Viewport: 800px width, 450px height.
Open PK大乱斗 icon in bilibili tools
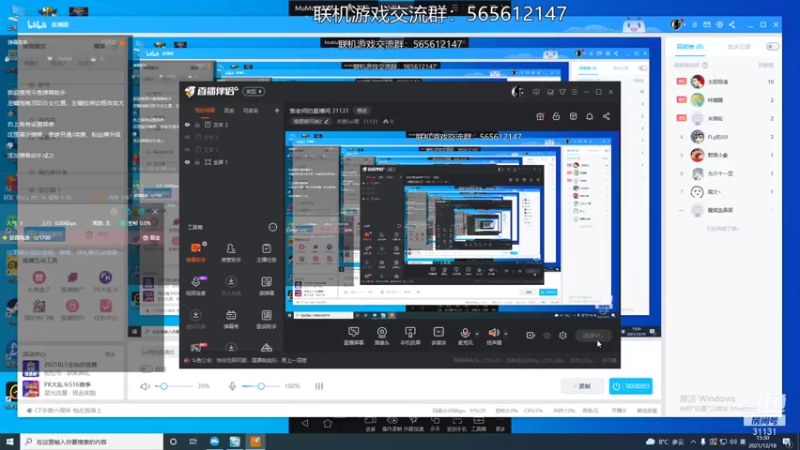coord(106,282)
